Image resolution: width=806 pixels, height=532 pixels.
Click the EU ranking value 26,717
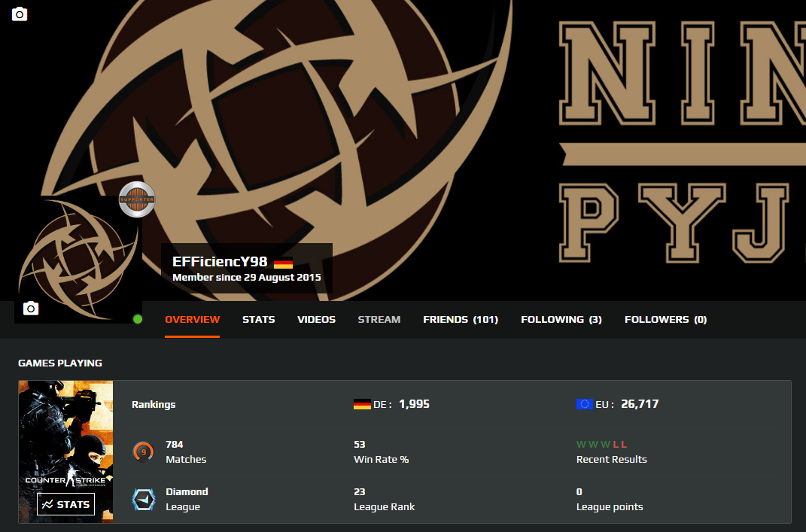coord(640,404)
